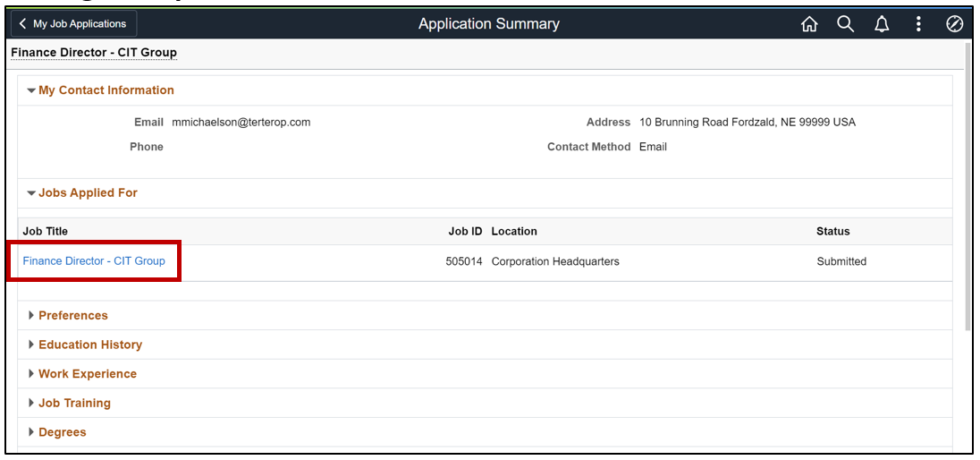Click the Status column header
Image resolution: width=980 pixels, height=460 pixels.
point(832,231)
